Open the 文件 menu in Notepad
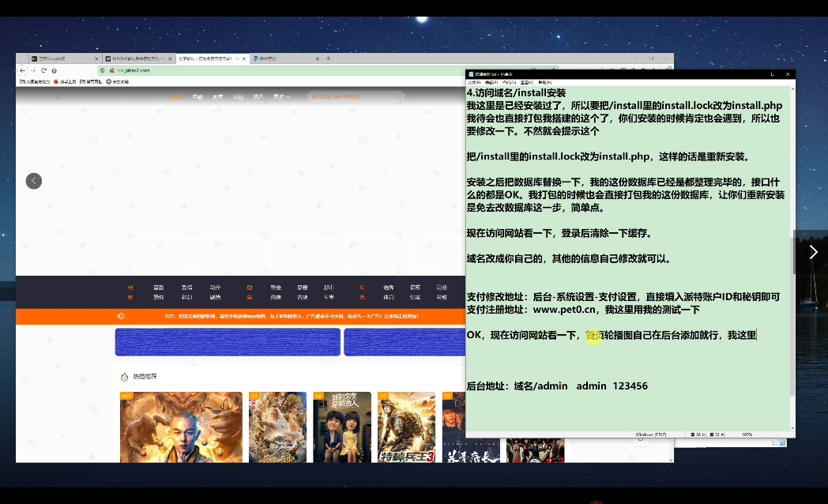The height and width of the screenshot is (504, 828). click(x=474, y=82)
